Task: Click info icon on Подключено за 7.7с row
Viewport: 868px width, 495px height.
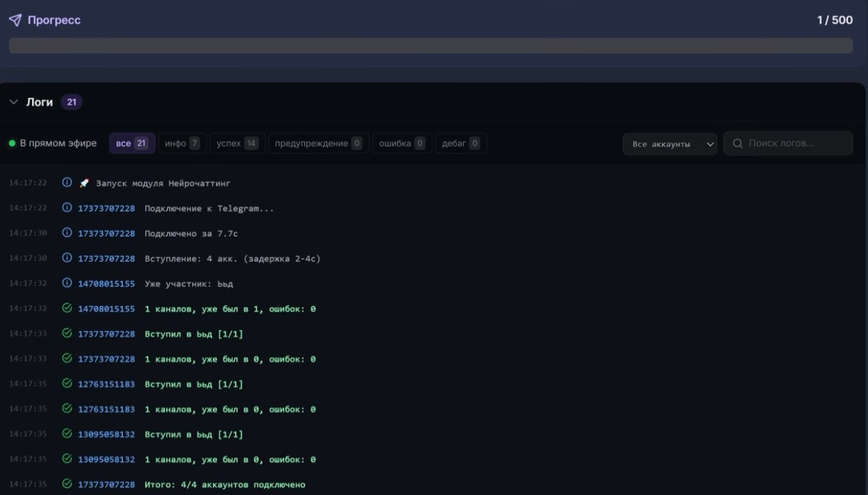Action: coord(67,233)
